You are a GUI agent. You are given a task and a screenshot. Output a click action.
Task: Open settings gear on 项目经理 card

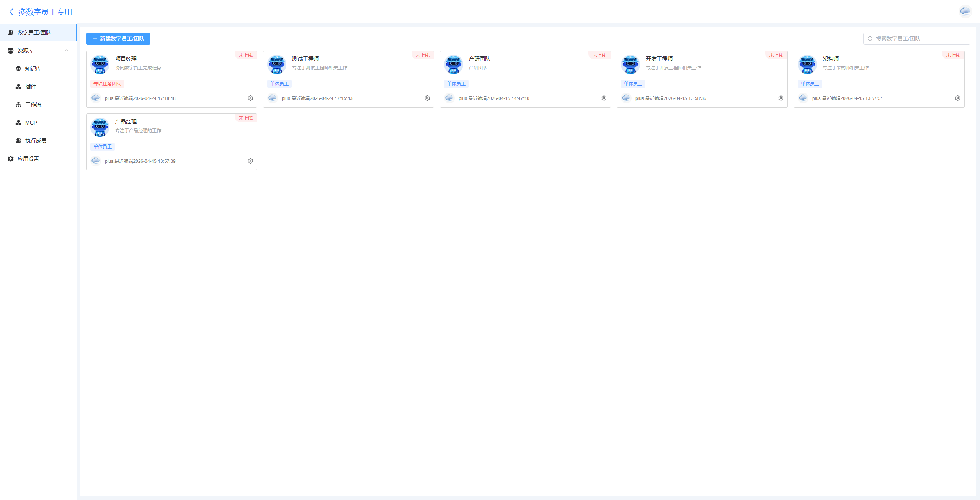(x=250, y=98)
